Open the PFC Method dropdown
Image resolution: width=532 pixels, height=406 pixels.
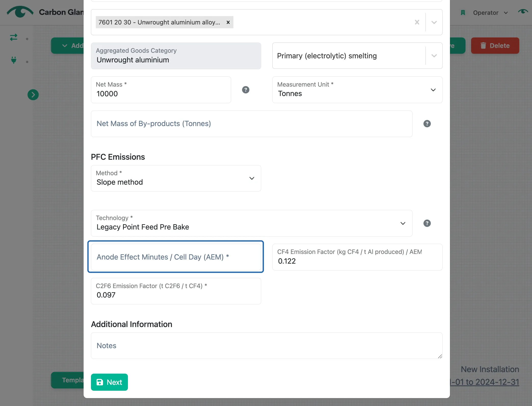tap(176, 178)
